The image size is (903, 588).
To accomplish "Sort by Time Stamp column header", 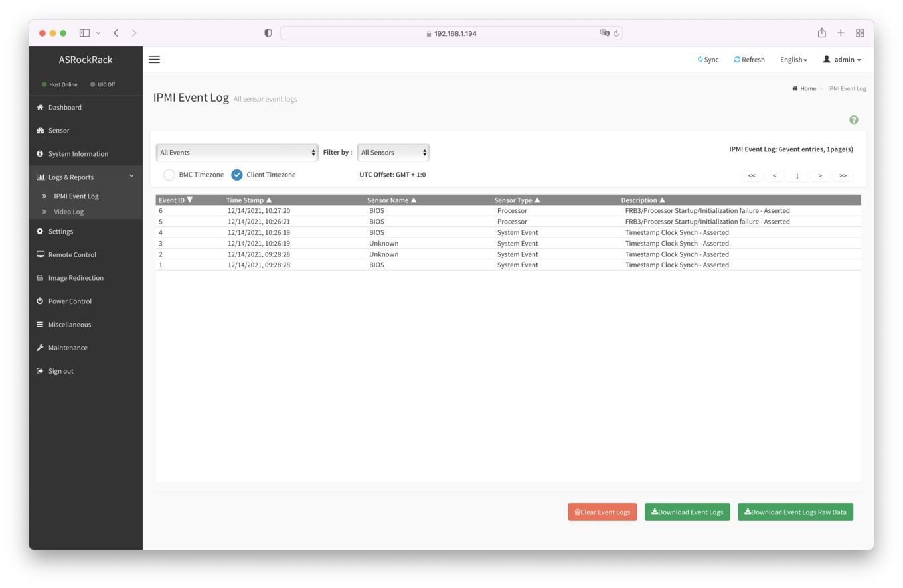I will [249, 200].
